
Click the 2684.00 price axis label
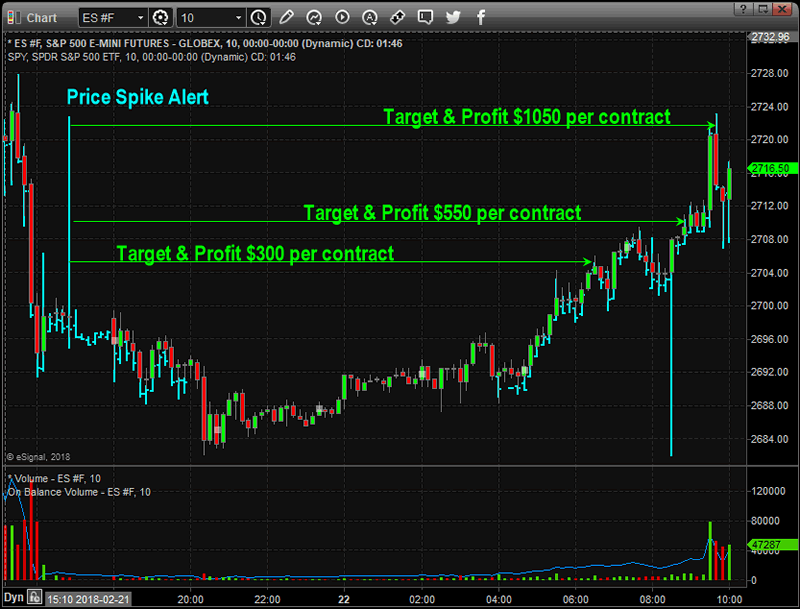point(769,439)
